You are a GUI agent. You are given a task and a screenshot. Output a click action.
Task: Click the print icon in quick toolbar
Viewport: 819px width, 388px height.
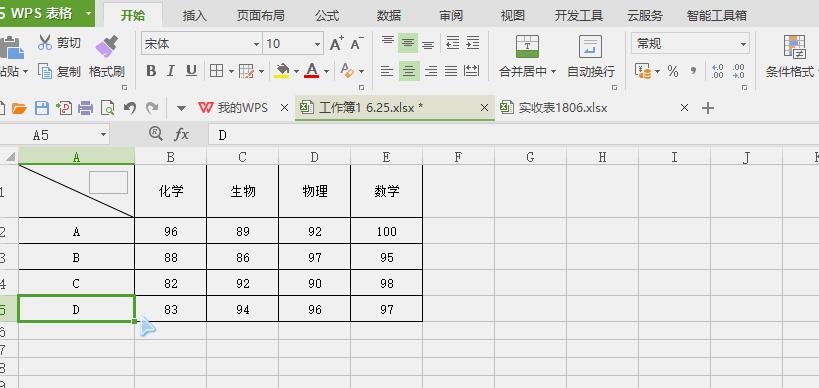86,108
